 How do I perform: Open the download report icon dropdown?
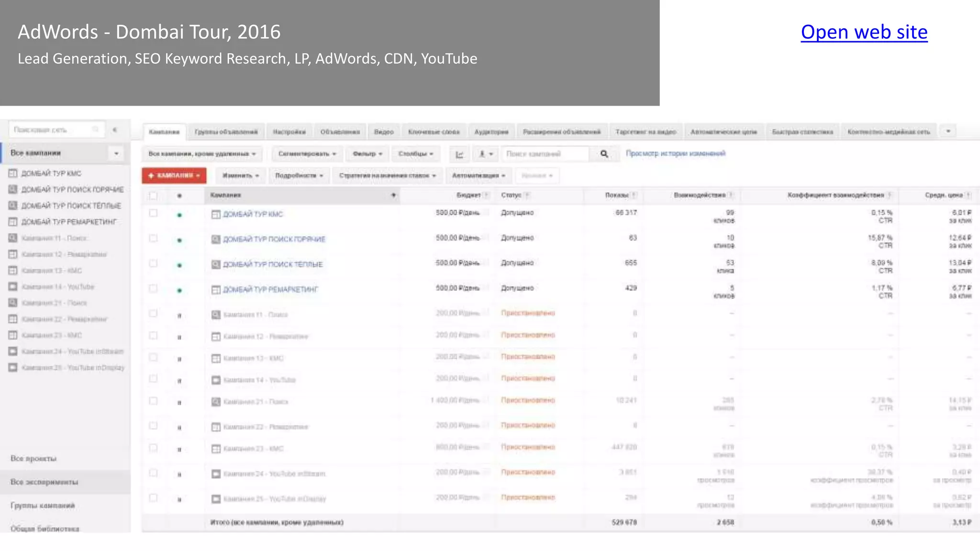click(486, 154)
